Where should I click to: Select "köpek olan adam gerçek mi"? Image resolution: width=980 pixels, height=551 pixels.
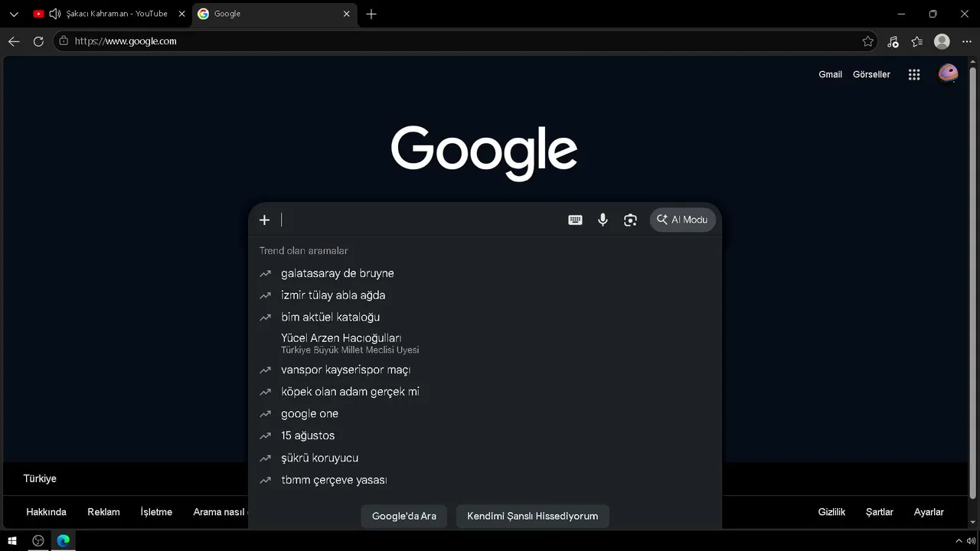[x=485, y=392]
